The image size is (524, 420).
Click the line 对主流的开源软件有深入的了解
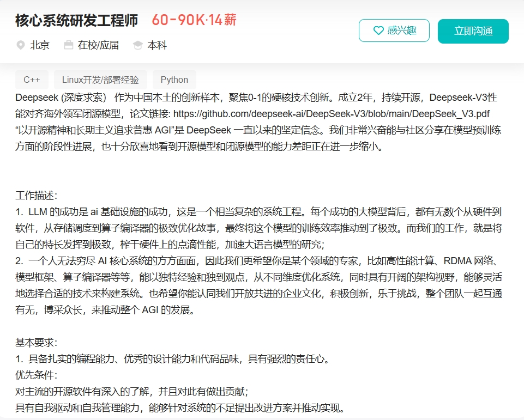(x=131, y=392)
